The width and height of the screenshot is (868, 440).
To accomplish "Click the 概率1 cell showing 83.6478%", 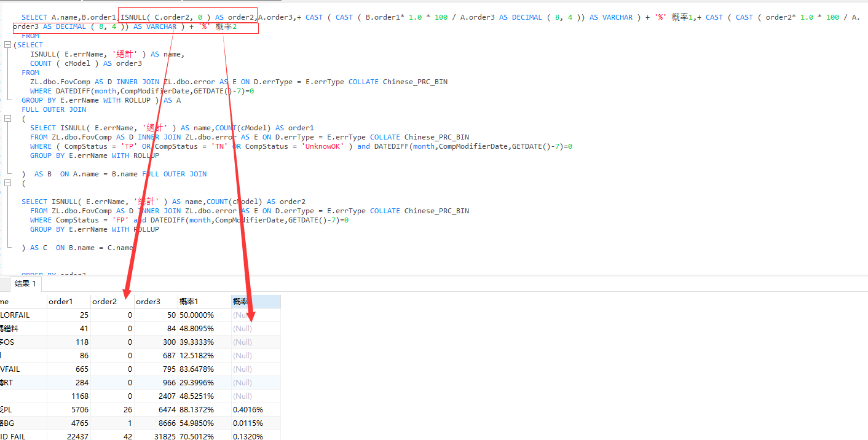I will [205, 369].
